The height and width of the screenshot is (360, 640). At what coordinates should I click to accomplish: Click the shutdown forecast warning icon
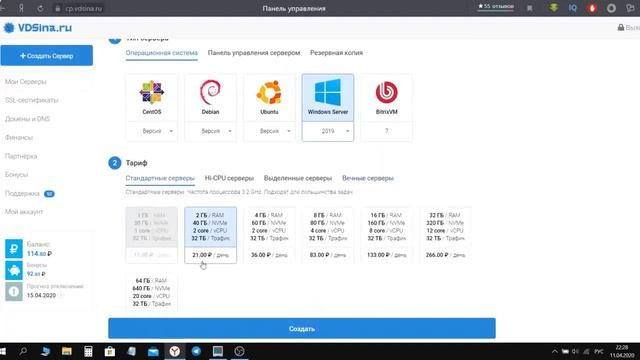pyautogui.click(x=14, y=291)
